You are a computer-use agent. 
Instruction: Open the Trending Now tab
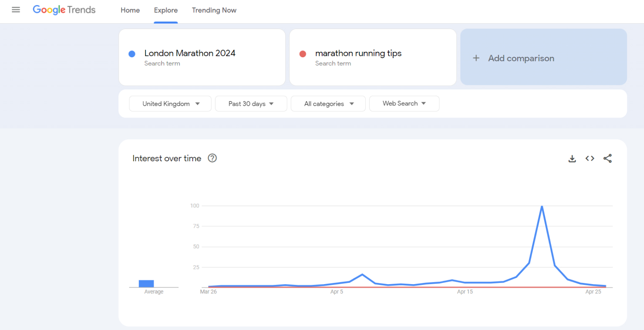coord(214,10)
